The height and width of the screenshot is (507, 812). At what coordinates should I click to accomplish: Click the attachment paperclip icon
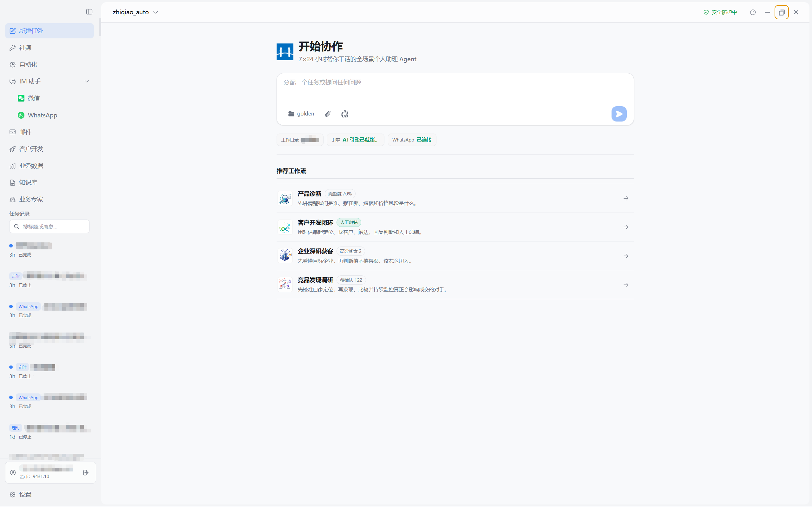(x=328, y=114)
